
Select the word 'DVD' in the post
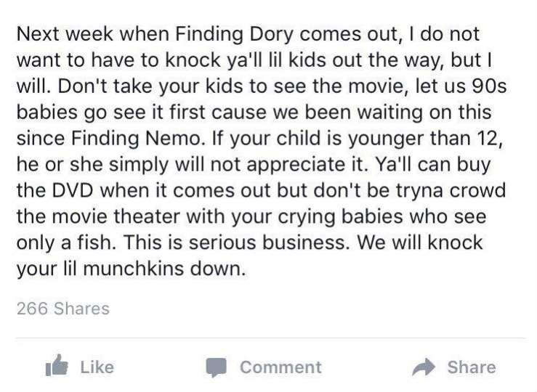[72, 190]
